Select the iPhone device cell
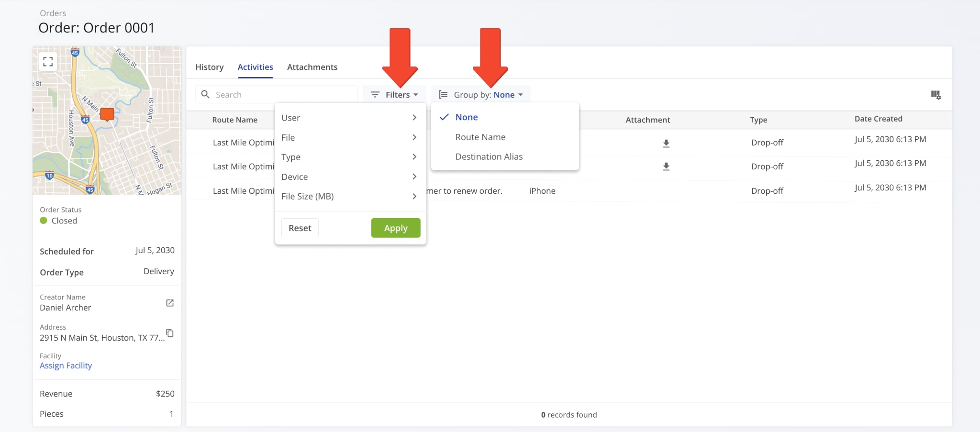This screenshot has width=980, height=432. coord(542,191)
